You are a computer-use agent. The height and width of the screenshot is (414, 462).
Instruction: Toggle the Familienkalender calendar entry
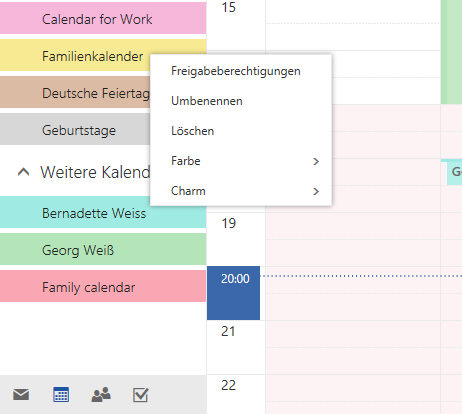(x=75, y=55)
